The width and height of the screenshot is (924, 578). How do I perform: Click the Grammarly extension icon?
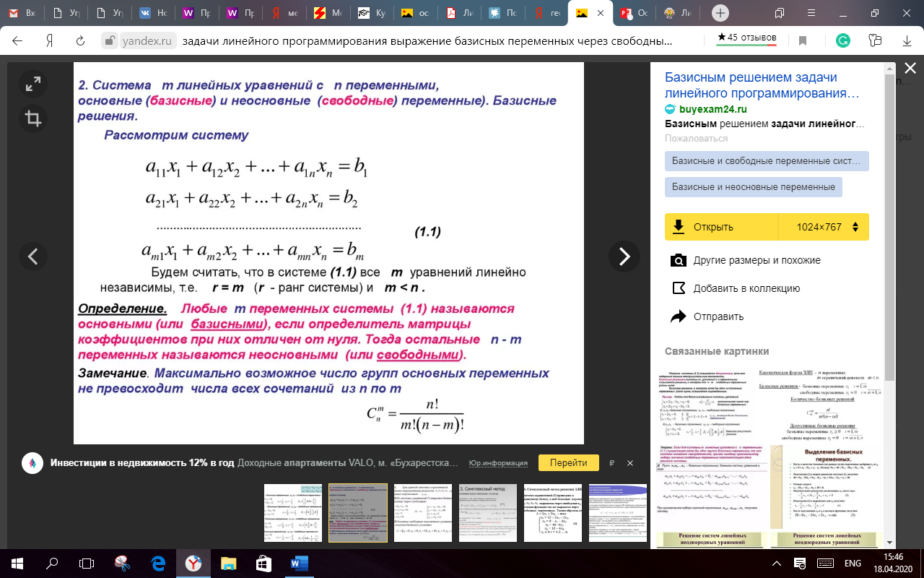[842, 41]
